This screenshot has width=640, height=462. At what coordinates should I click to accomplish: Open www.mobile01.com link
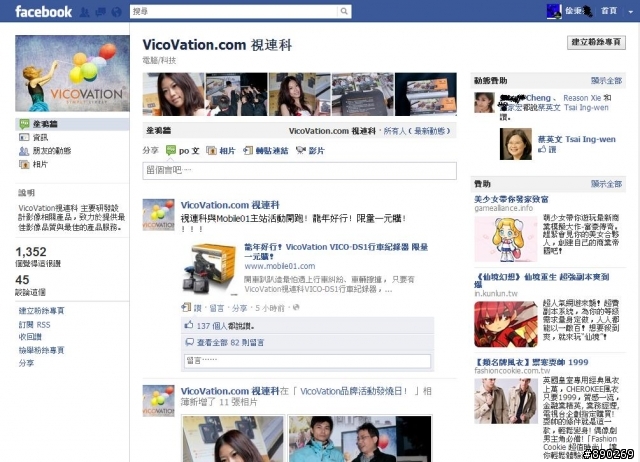pyautogui.click(x=280, y=266)
